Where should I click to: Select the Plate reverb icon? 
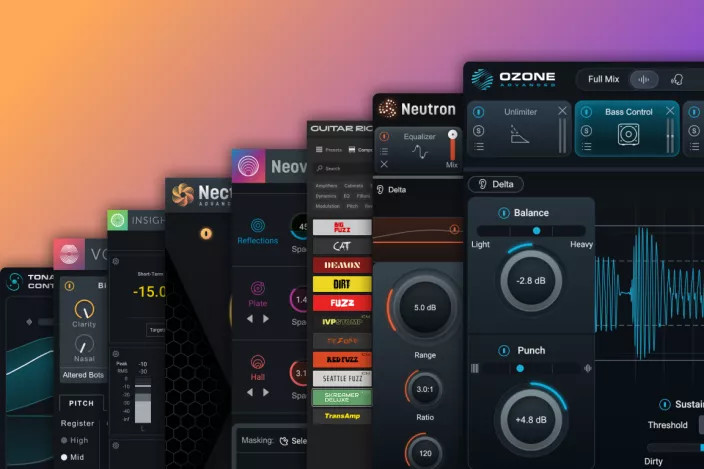(x=258, y=289)
